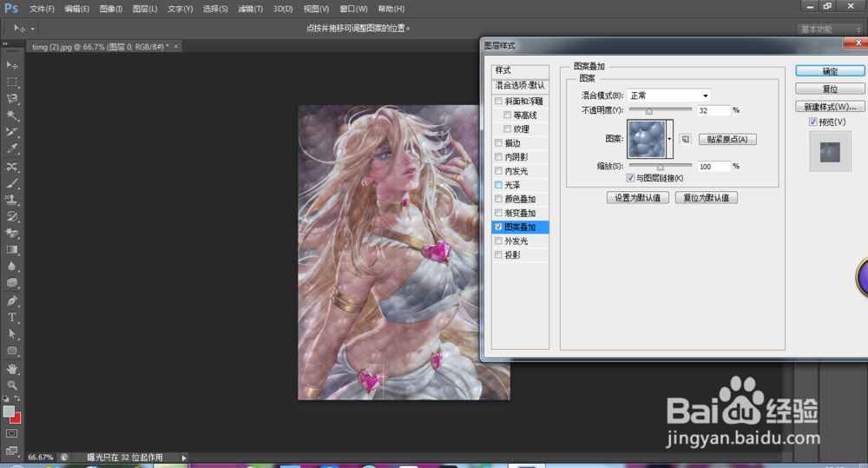The image size is (868, 468).
Task: Enable 外发光 checkbox
Action: click(x=499, y=241)
